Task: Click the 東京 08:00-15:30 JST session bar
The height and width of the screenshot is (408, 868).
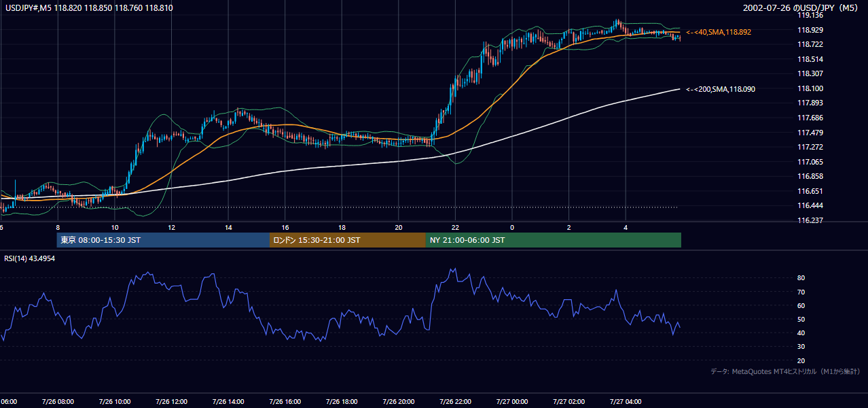Action: click(163, 240)
